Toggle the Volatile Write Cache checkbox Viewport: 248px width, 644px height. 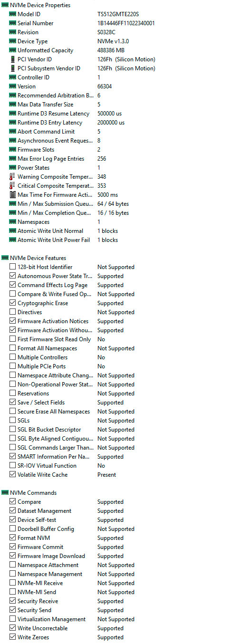[x=13, y=475]
